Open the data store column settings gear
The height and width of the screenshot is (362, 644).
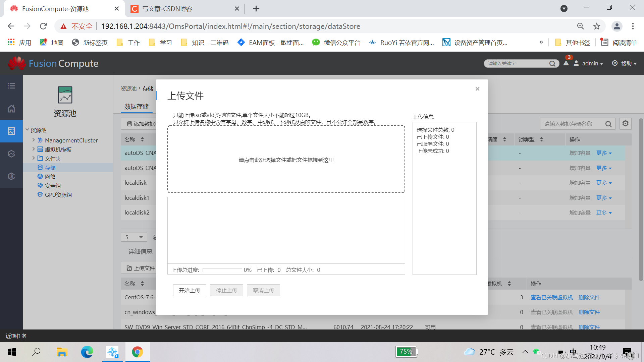click(x=625, y=124)
